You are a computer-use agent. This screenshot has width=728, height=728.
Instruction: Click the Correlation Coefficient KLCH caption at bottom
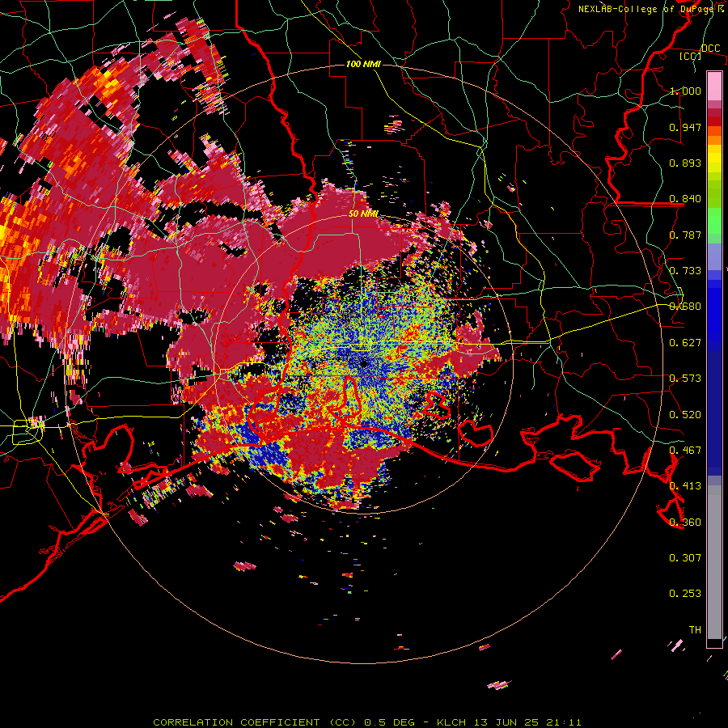366,722
